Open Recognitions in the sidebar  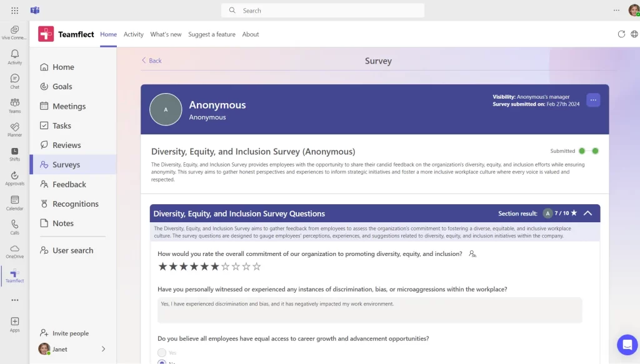[72, 204]
